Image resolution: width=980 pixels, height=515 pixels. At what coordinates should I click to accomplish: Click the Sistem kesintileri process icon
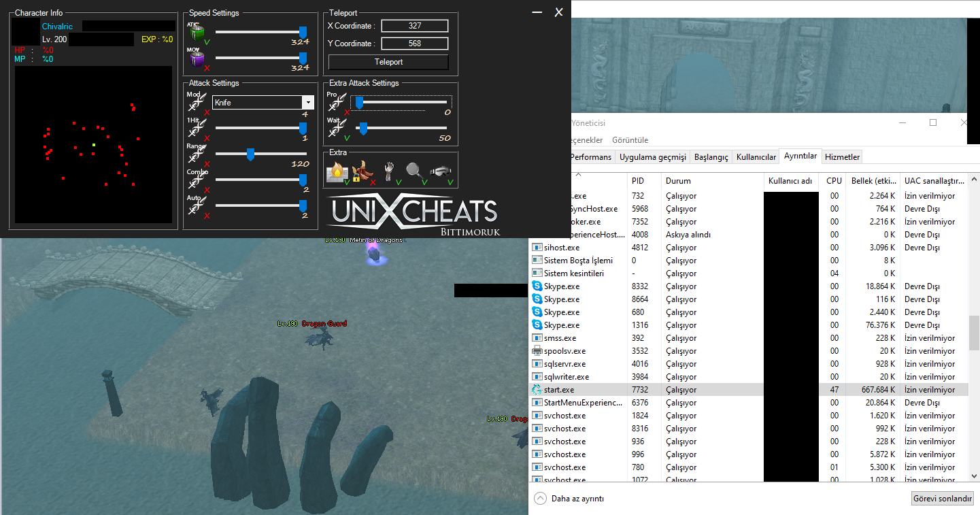pos(537,273)
